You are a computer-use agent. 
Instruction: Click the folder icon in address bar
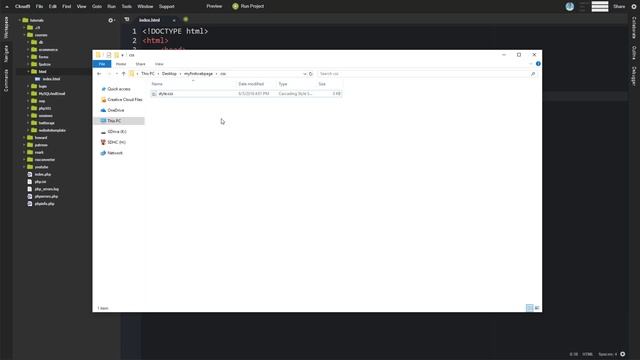pos(131,74)
